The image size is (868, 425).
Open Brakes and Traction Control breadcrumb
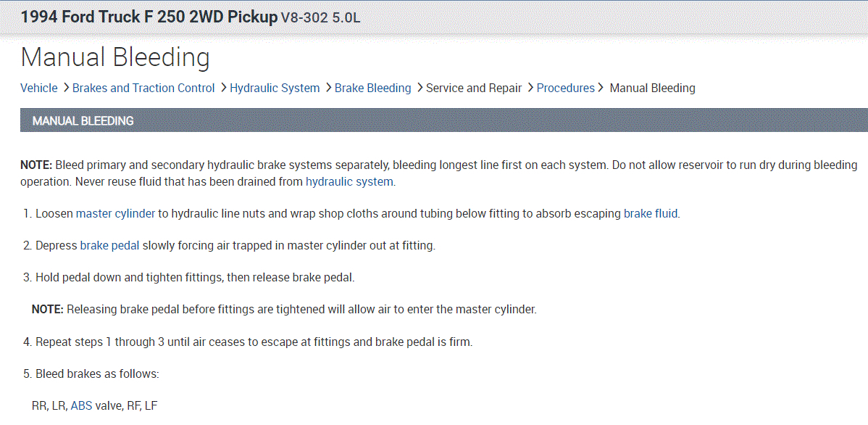pyautogui.click(x=143, y=88)
